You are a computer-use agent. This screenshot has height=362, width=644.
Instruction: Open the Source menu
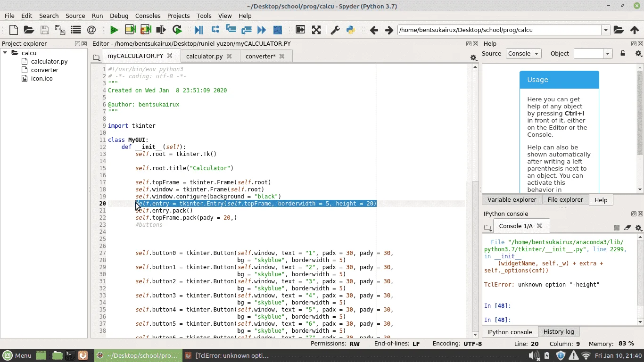click(x=75, y=16)
